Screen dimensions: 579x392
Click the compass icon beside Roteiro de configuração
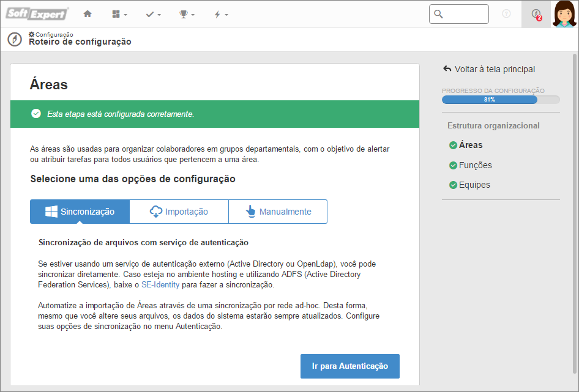[x=15, y=39]
